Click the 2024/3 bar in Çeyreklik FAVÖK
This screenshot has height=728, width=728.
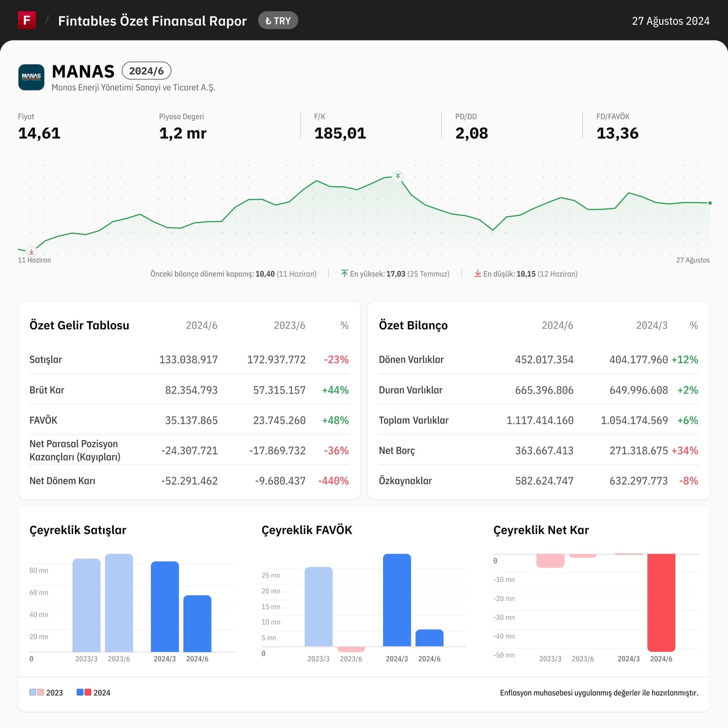(x=397, y=600)
